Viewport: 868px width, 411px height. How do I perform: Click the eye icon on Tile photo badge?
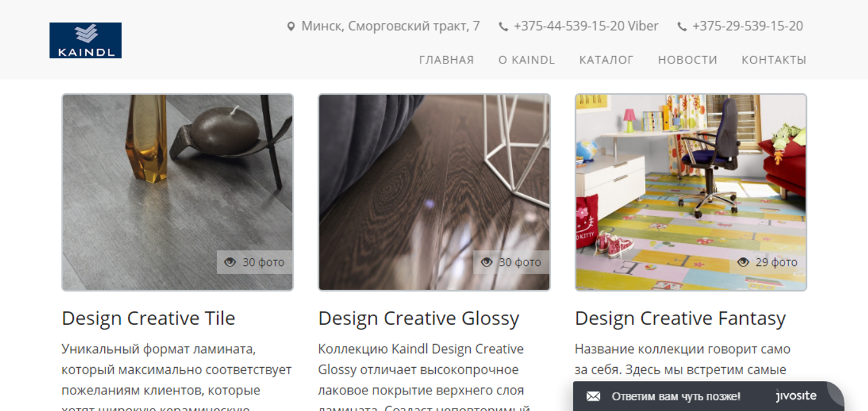click(230, 262)
